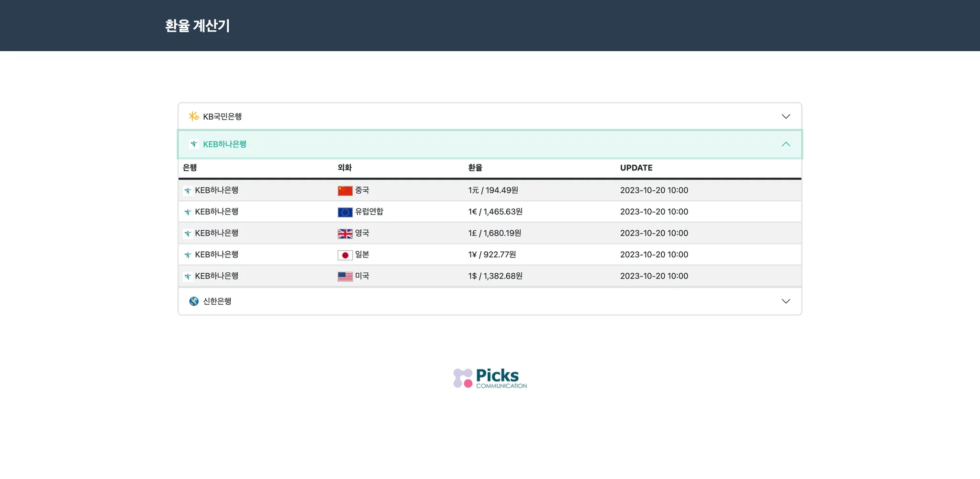Click the rate 1¥ / 922.77원
Image resolution: width=980 pixels, height=479 pixels.
pos(492,255)
